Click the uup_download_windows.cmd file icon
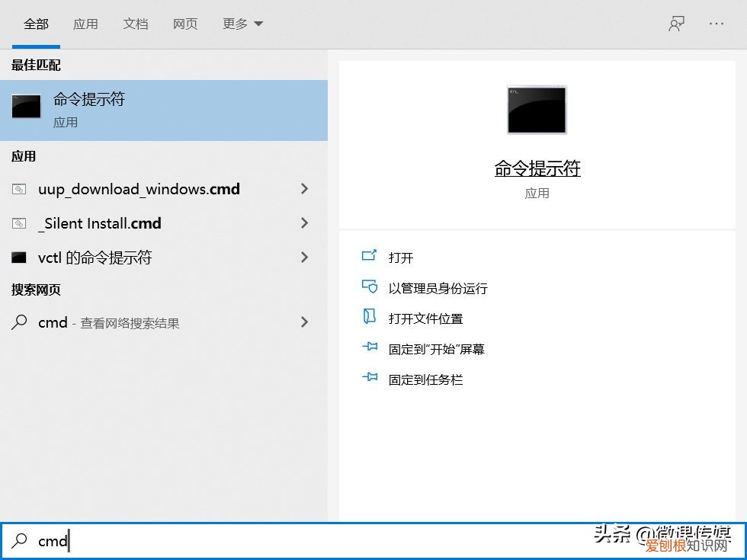Image resolution: width=747 pixels, height=560 pixels. [x=20, y=189]
